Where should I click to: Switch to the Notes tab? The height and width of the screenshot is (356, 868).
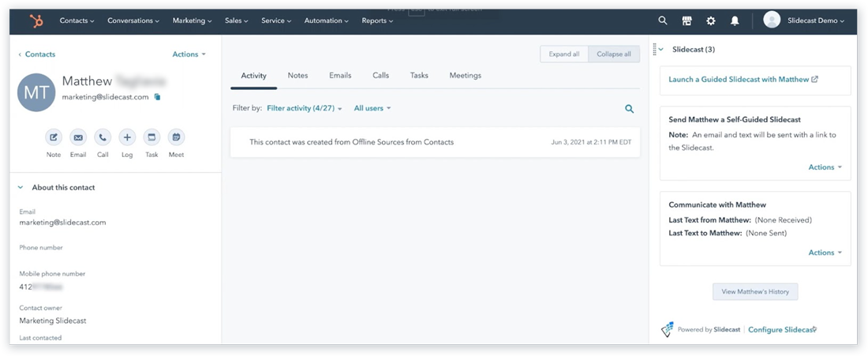coord(297,75)
